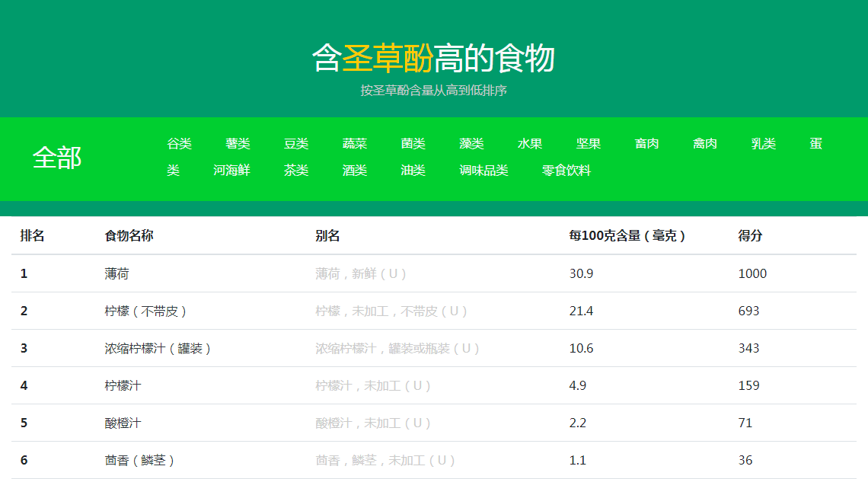This screenshot has height=479, width=868.
Task: Open the 蛋类 category
Action: pyautogui.click(x=815, y=144)
